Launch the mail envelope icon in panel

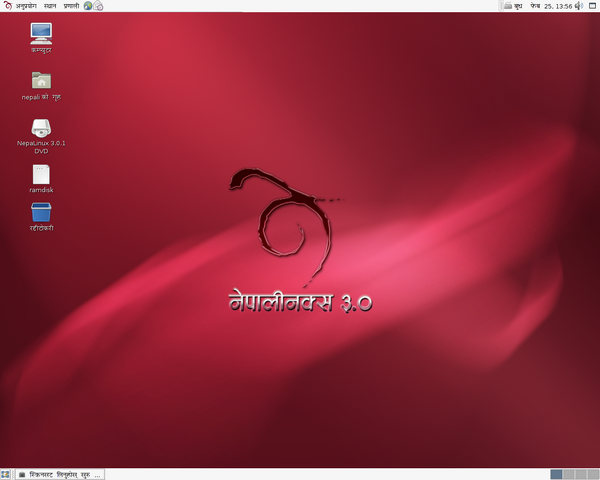(x=98, y=6)
